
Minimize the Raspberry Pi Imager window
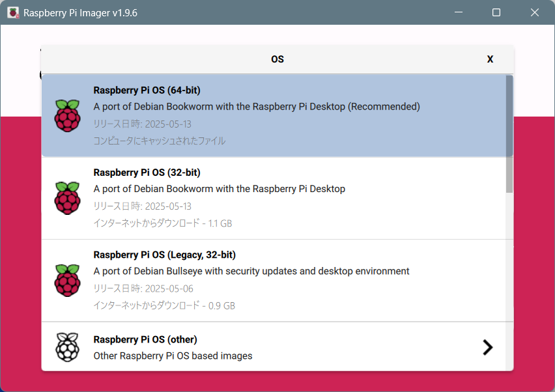point(459,12)
